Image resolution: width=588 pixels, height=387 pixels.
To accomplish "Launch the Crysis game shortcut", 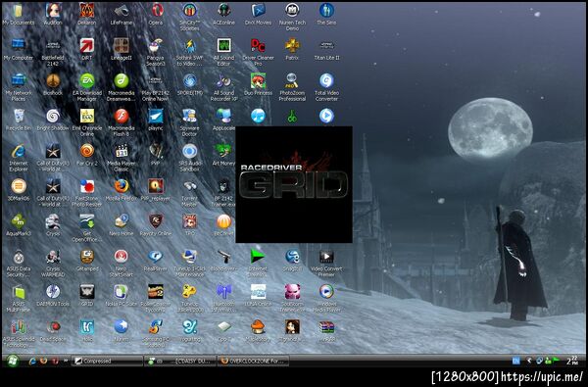I will [53, 225].
